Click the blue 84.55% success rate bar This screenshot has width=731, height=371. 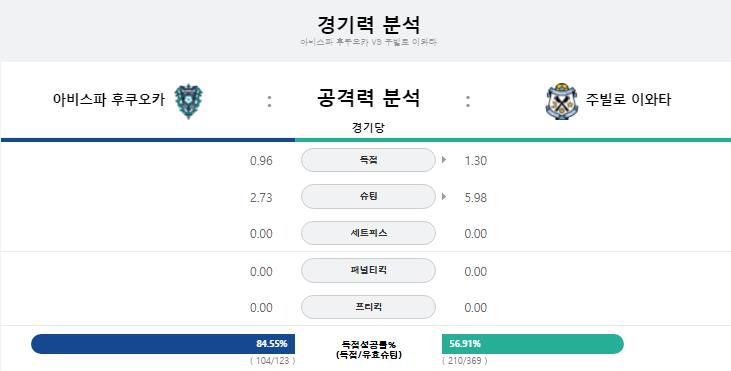(163, 344)
